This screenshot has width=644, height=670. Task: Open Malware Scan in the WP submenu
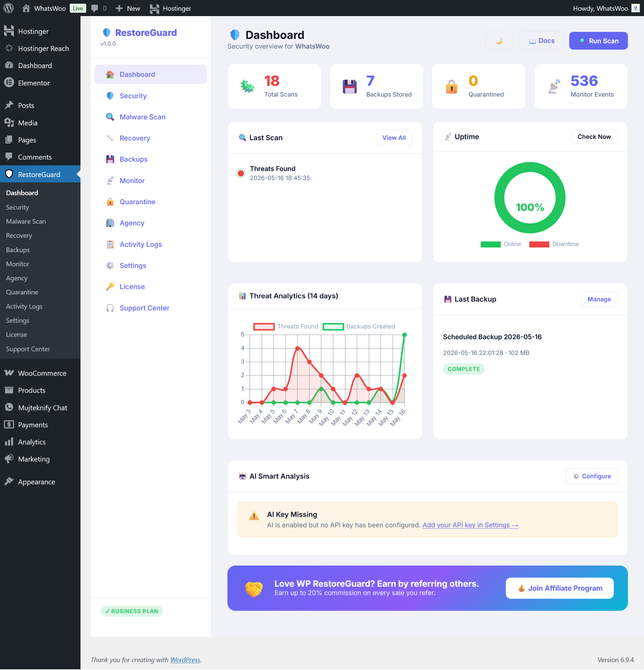click(26, 221)
